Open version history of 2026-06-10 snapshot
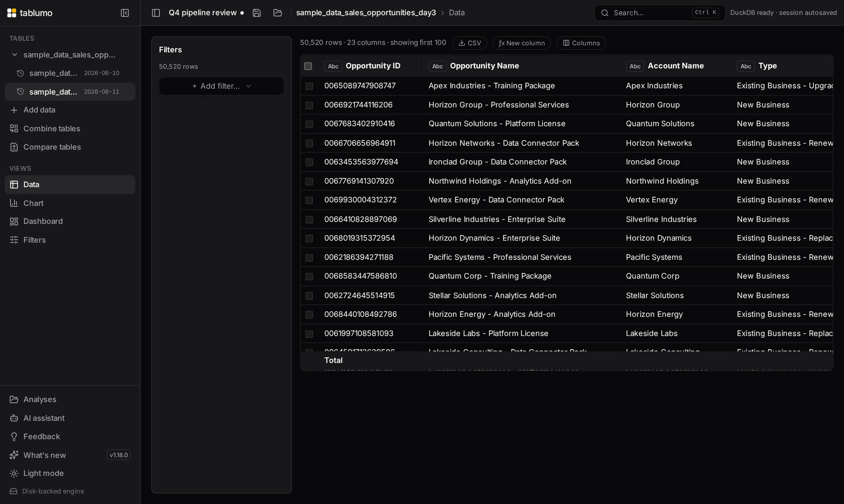Screen dimensions: 844x504 (x=21, y=73)
